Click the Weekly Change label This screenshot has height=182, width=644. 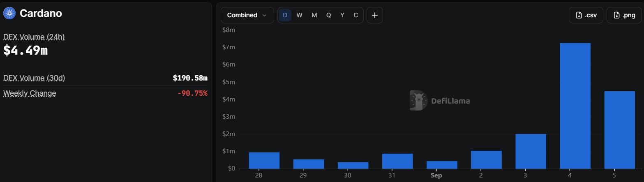pyautogui.click(x=30, y=93)
